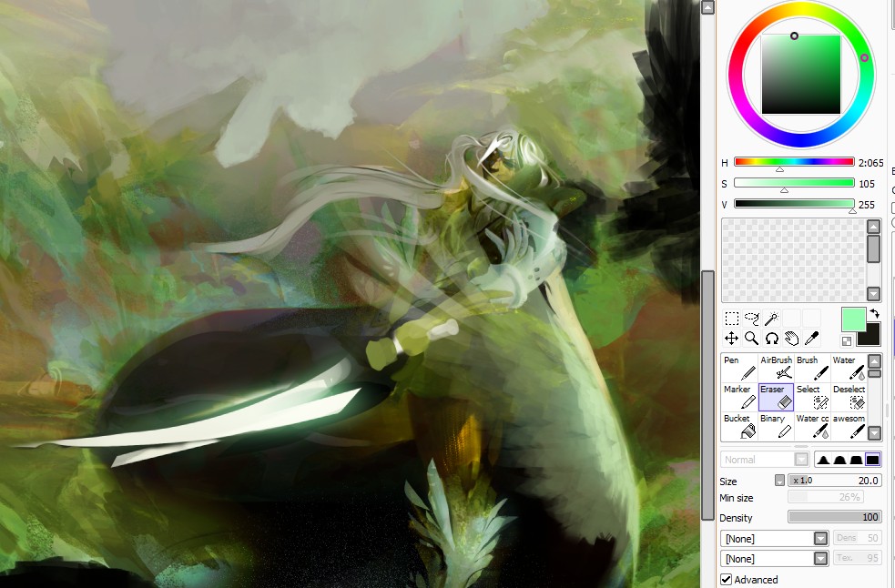Image resolution: width=895 pixels, height=588 pixels.
Task: Click the empty checkered swatches panel
Action: 794,259
